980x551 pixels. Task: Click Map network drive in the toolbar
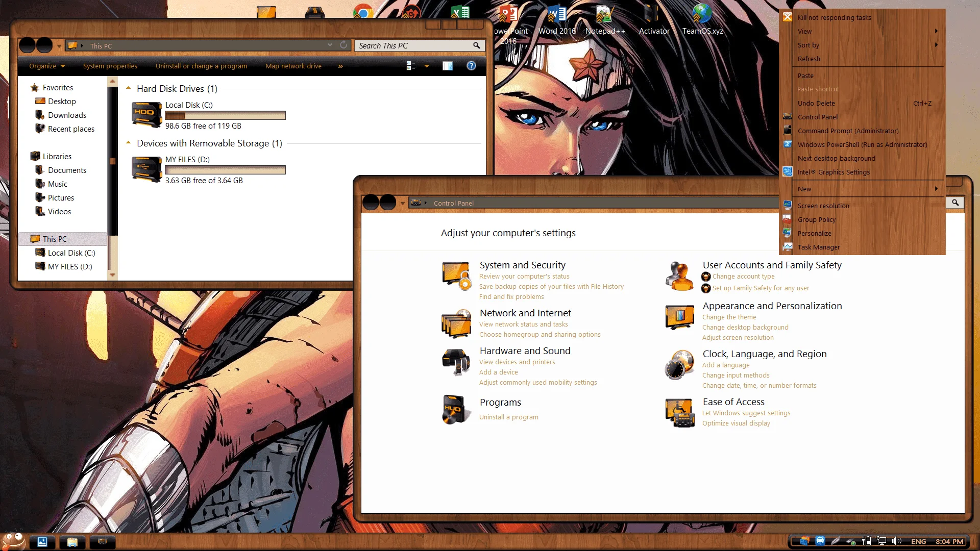point(293,66)
